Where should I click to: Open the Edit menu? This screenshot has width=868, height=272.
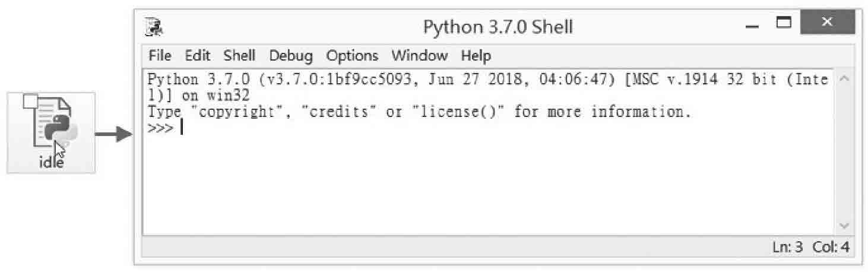pyautogui.click(x=197, y=56)
